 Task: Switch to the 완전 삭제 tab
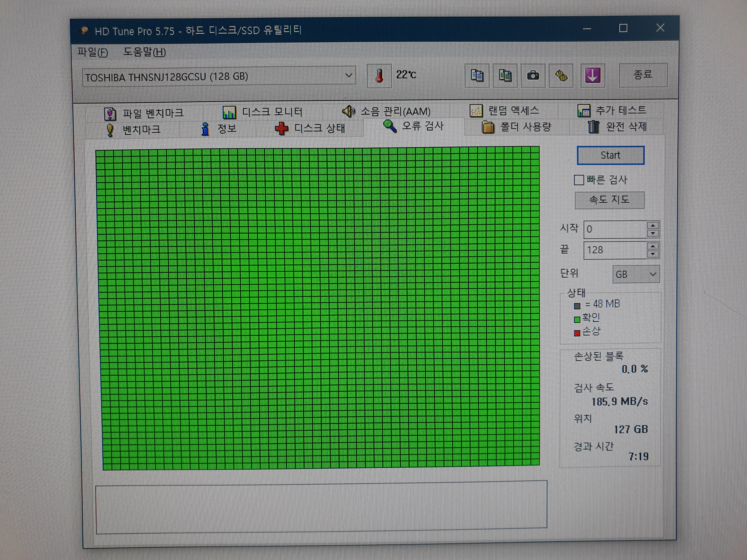617,127
